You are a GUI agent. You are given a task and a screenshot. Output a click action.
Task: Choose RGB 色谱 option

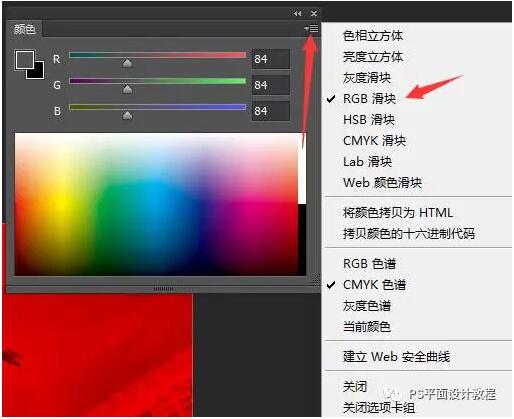point(370,264)
